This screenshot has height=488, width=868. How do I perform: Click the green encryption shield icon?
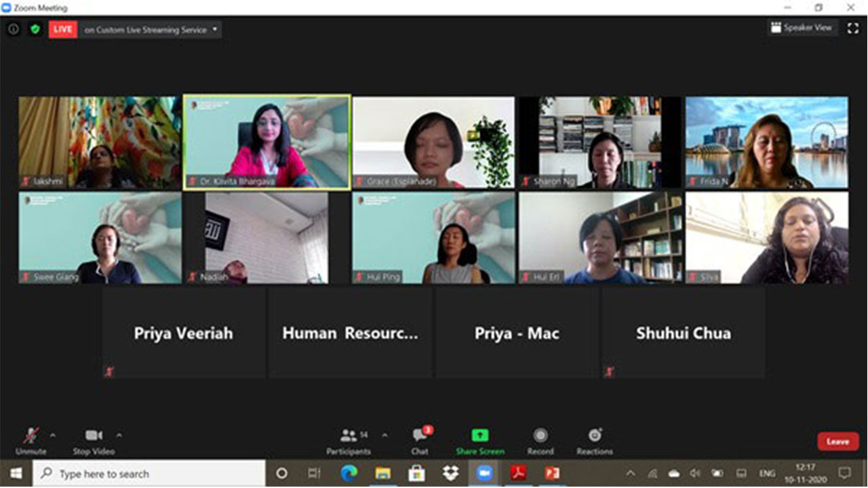pyautogui.click(x=35, y=29)
